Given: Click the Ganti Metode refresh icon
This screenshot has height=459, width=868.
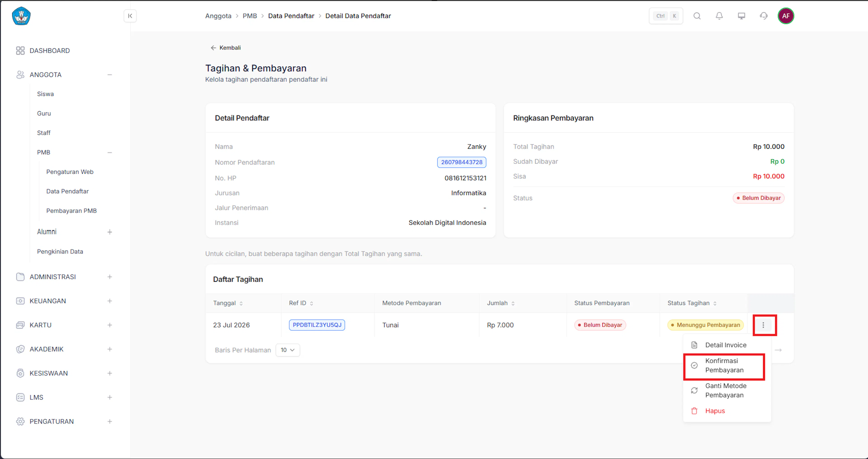Looking at the screenshot, I should pyautogui.click(x=694, y=390).
